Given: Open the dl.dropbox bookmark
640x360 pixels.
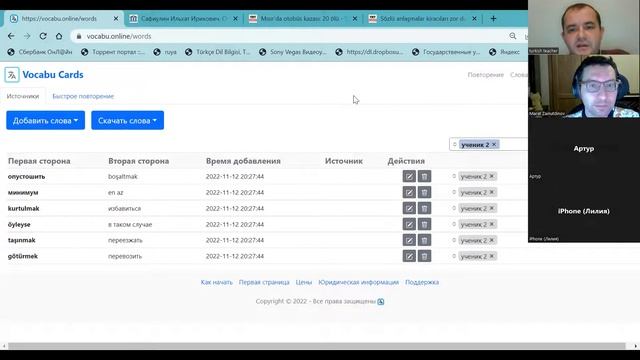Looking at the screenshot, I should click(369, 52).
